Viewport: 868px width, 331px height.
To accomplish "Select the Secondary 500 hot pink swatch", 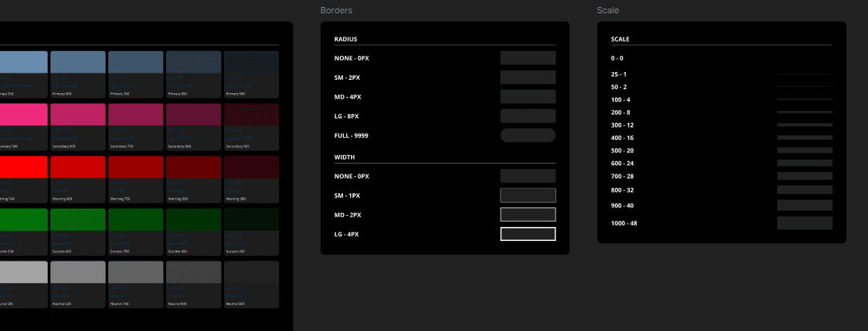I will 24,114.
